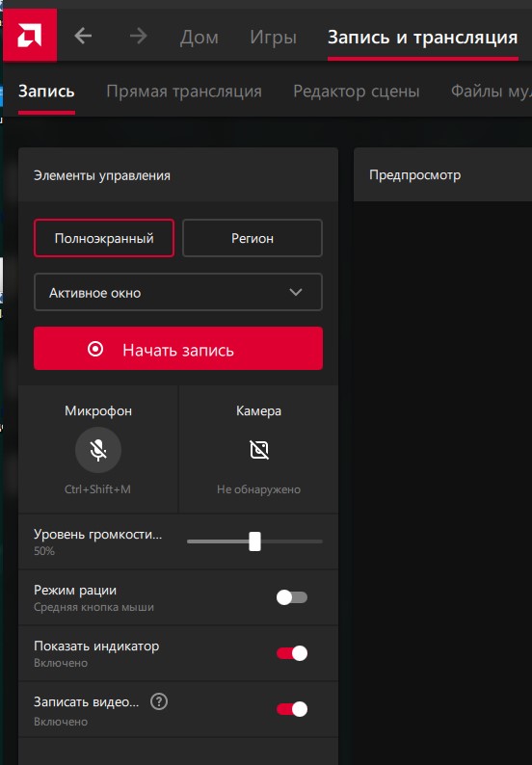Open the Дом tab

pyautogui.click(x=199, y=37)
